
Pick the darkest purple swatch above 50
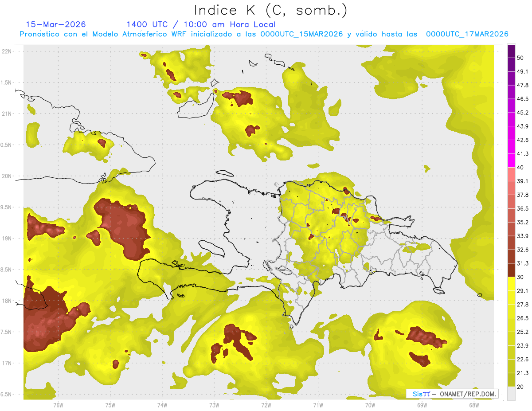512,51
